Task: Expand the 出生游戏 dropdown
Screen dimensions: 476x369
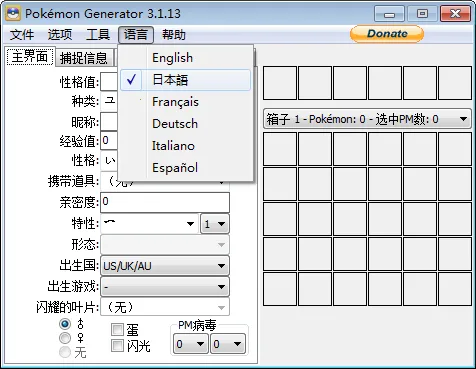Action: pyautogui.click(x=165, y=287)
